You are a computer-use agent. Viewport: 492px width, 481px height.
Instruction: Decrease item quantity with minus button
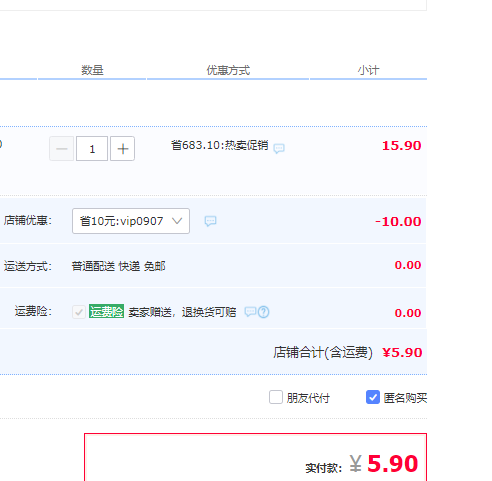pyautogui.click(x=62, y=149)
